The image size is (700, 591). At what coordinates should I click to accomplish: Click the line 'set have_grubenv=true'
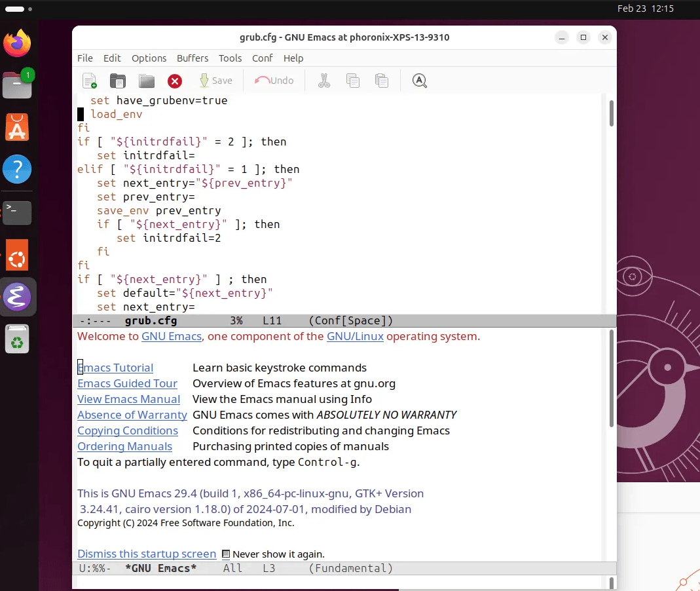coord(159,100)
